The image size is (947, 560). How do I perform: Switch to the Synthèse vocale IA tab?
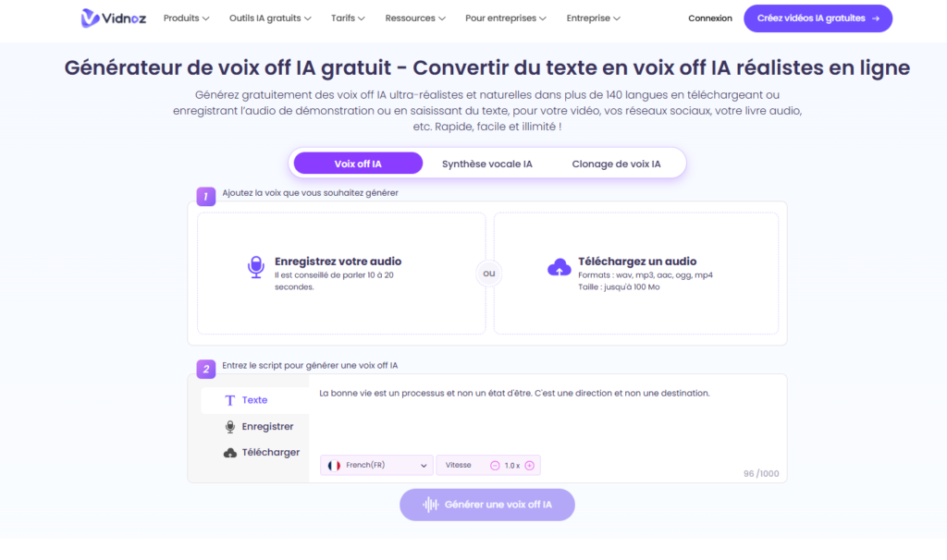click(x=487, y=164)
